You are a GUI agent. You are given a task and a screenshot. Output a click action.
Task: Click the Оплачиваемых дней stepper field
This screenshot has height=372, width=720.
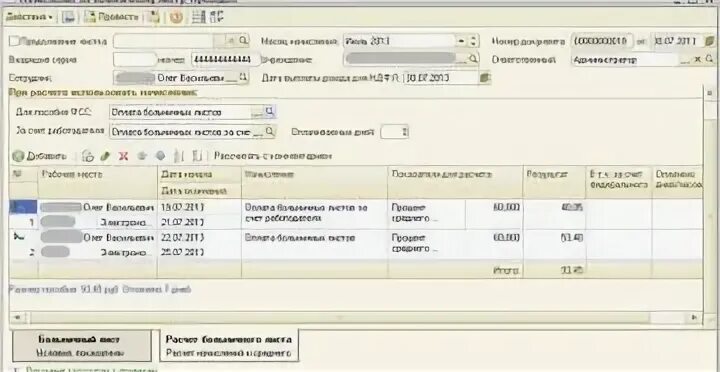395,132
